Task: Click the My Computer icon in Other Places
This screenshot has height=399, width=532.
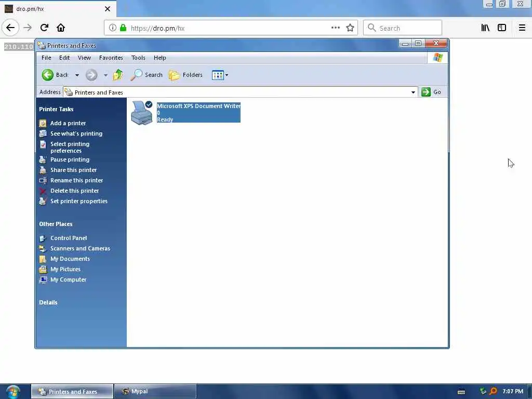Action: [43, 280]
